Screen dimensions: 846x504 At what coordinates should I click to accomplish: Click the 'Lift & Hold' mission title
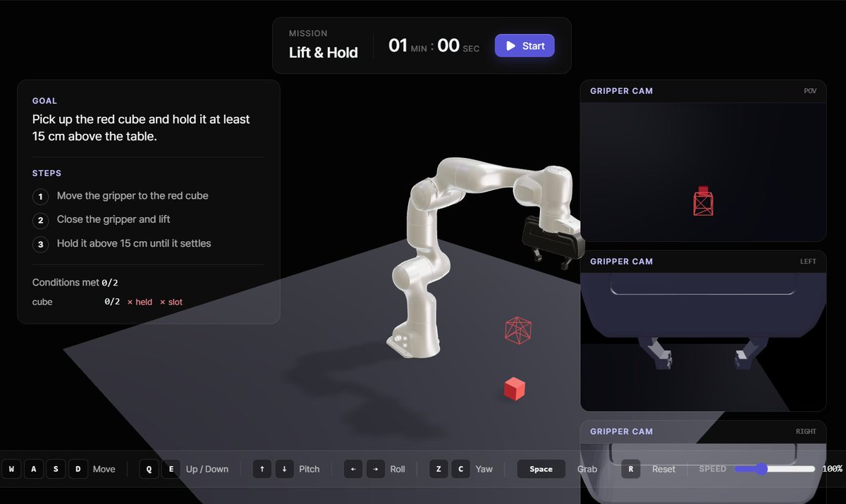pyautogui.click(x=324, y=53)
